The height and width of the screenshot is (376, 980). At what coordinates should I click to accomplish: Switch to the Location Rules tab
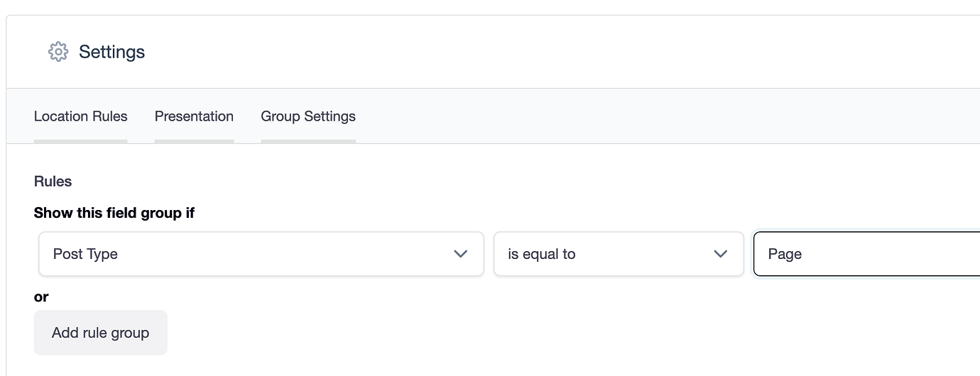[x=81, y=116]
